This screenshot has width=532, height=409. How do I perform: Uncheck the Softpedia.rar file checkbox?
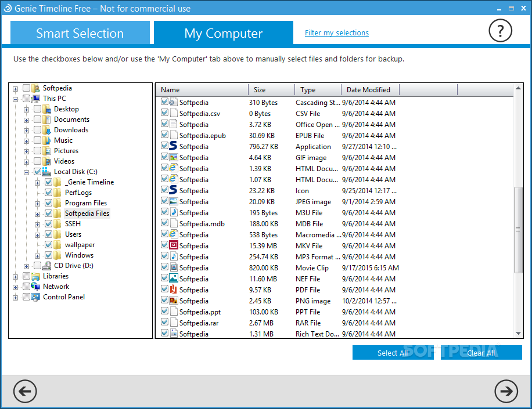tap(164, 322)
